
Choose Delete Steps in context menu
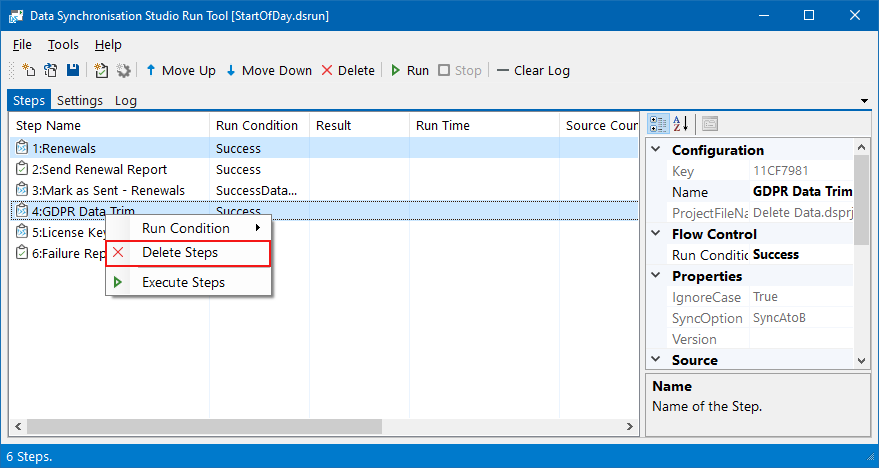coord(188,253)
